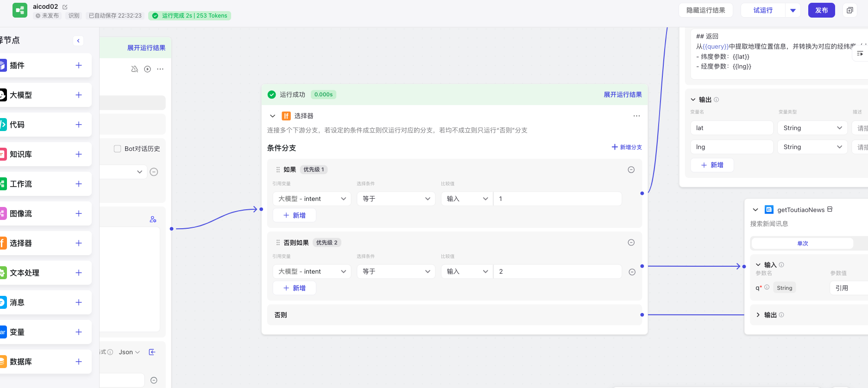Add a new branch with 新增分支
This screenshot has width=868, height=388.
click(x=627, y=147)
